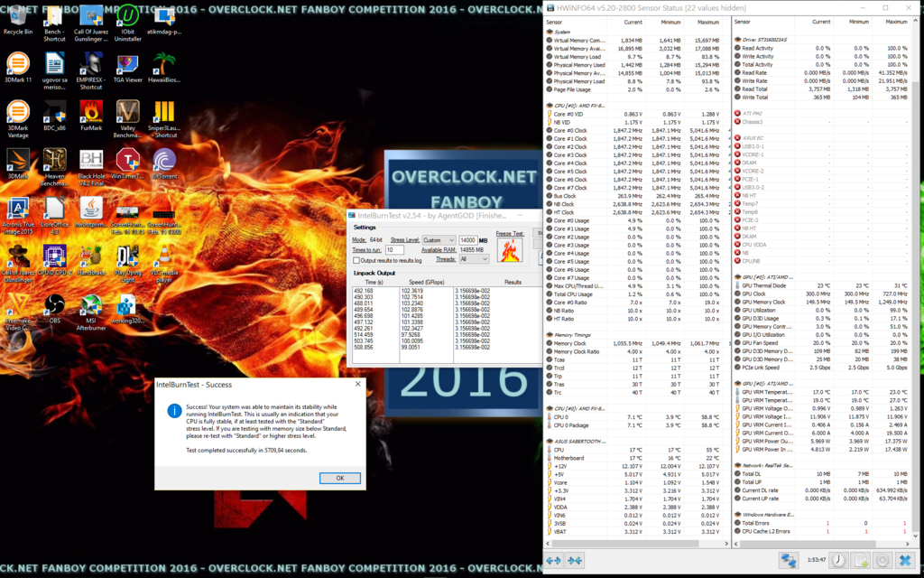Launch Heaven Benchmark shortcut
Image resolution: width=924 pixels, height=578 pixels.
pos(55,169)
